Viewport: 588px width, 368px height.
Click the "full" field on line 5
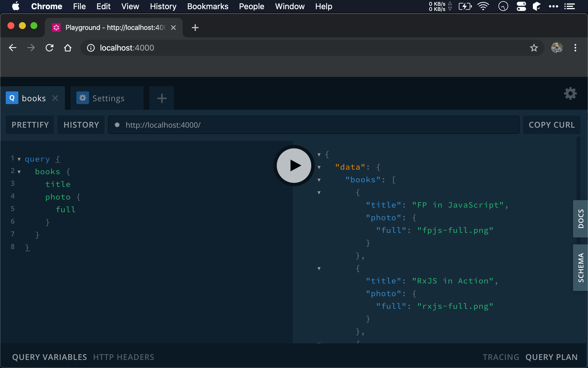[66, 210]
